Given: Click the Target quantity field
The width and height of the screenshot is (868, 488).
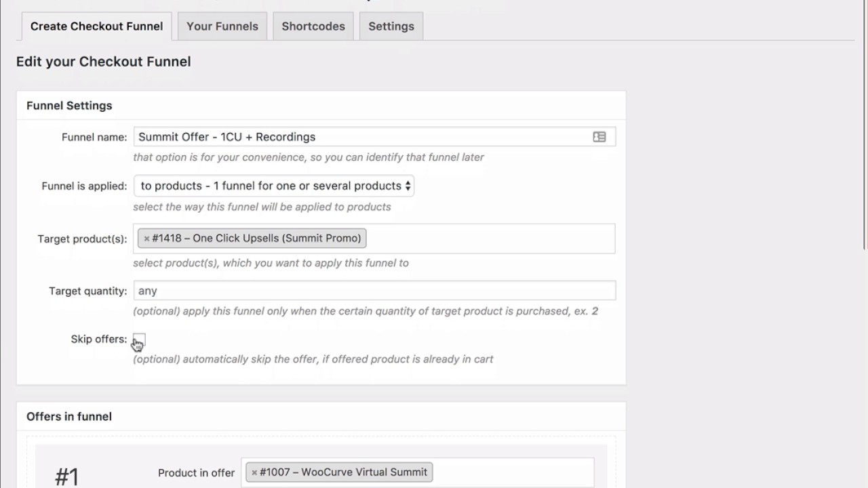Looking at the screenshot, I should (374, 291).
